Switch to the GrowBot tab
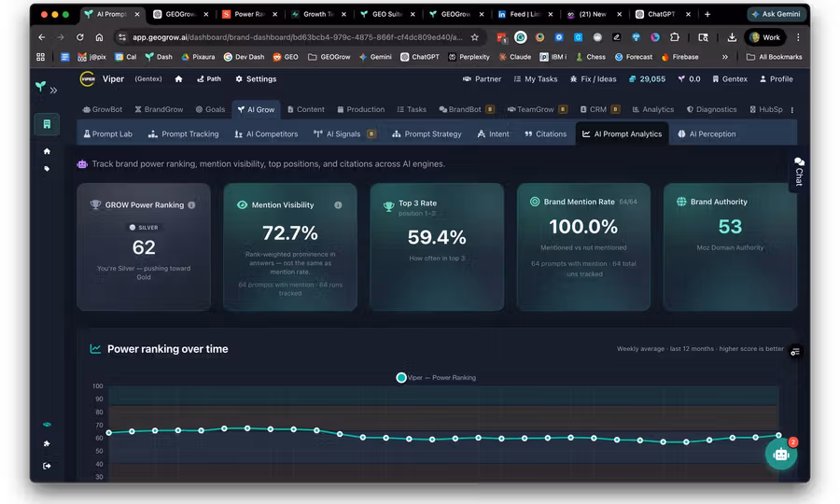This screenshot has width=840, height=504. pos(103,109)
